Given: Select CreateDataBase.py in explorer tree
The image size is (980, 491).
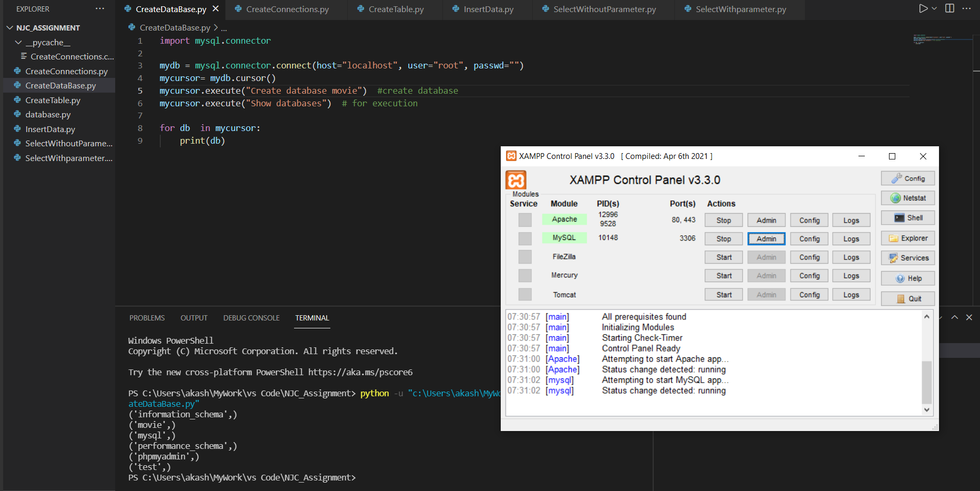Looking at the screenshot, I should pyautogui.click(x=59, y=85).
